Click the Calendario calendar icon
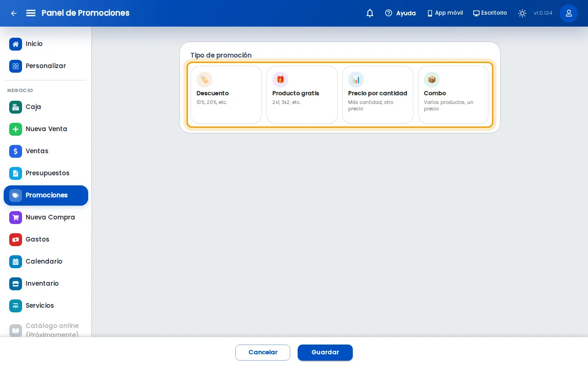 click(16, 262)
